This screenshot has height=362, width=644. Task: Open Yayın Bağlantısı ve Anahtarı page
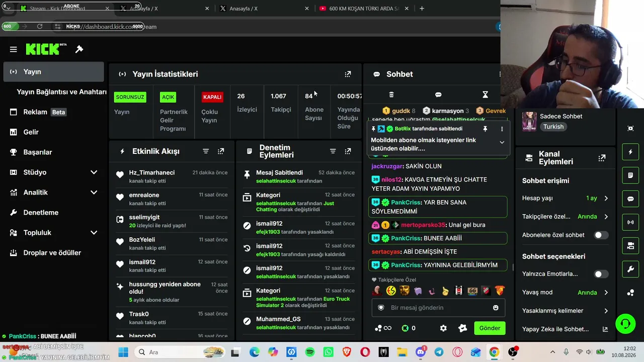click(x=61, y=92)
